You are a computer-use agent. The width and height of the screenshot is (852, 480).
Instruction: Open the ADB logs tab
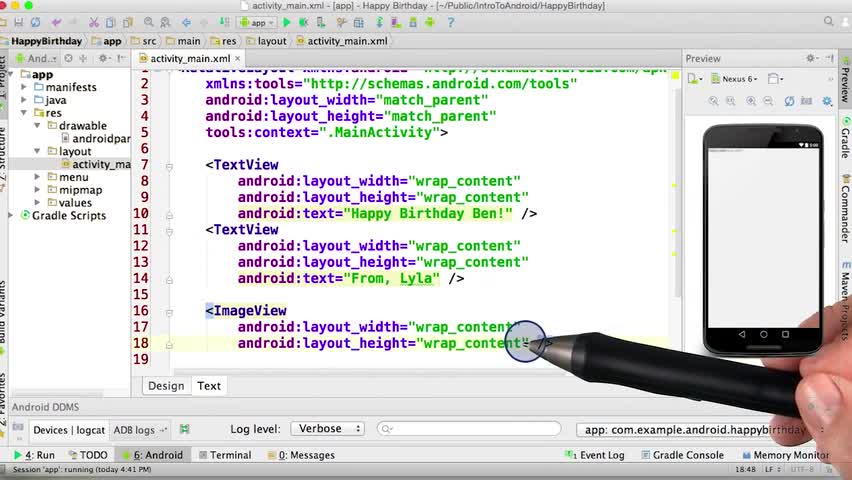click(x=139, y=430)
